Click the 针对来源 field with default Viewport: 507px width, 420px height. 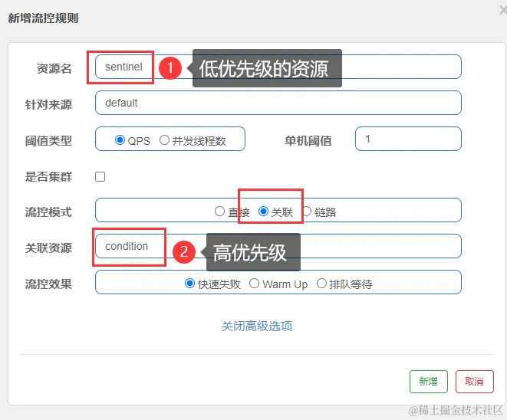pos(278,103)
